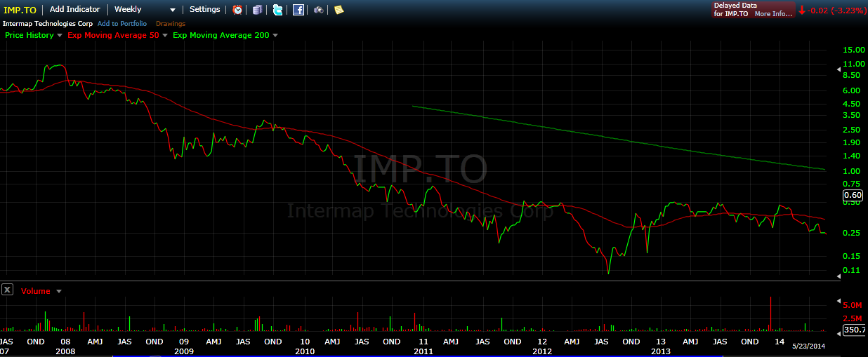This screenshot has width=868, height=357.
Task: Click the 2013 year label
Action: [x=662, y=351]
